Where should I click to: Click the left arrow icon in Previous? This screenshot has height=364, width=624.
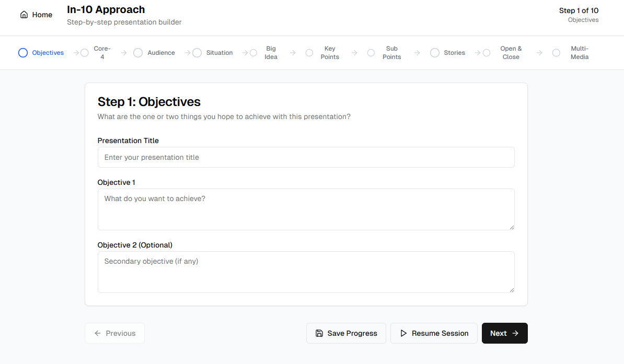(x=98, y=333)
